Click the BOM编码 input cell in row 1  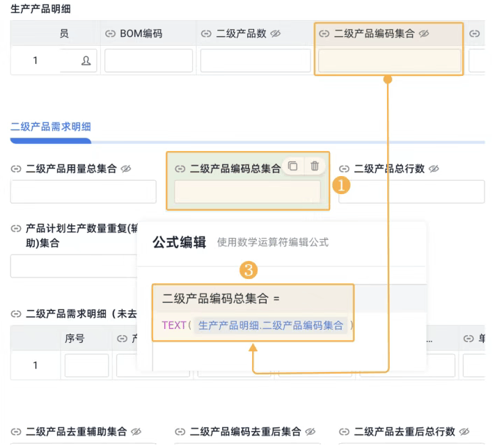coord(149,61)
